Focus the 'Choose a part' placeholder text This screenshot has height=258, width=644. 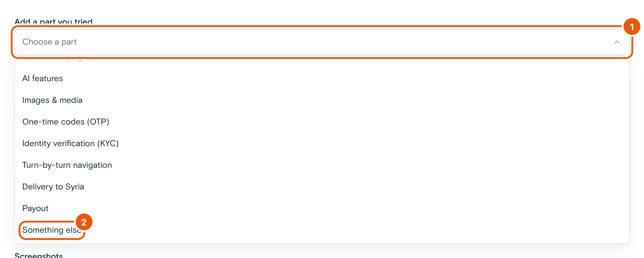click(x=50, y=42)
